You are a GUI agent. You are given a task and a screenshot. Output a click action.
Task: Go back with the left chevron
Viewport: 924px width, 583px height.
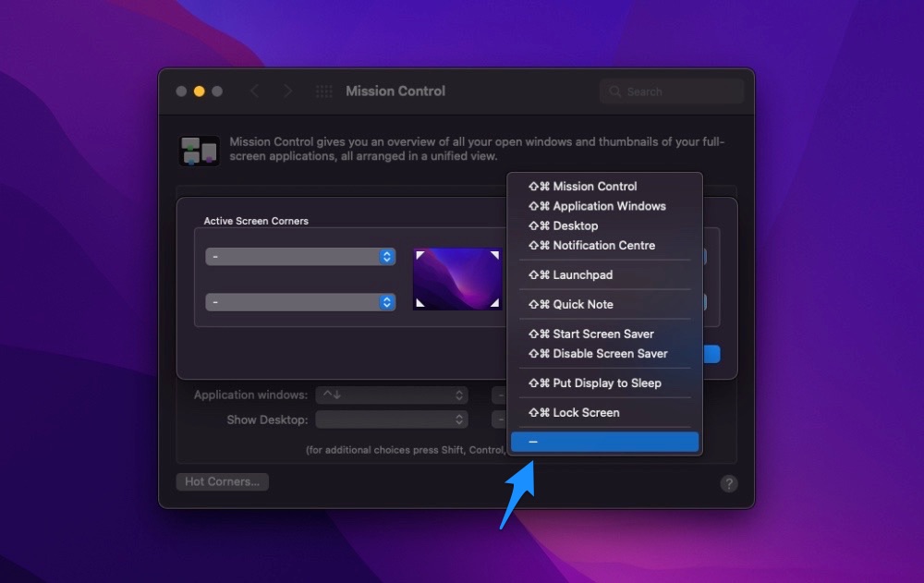pos(255,91)
